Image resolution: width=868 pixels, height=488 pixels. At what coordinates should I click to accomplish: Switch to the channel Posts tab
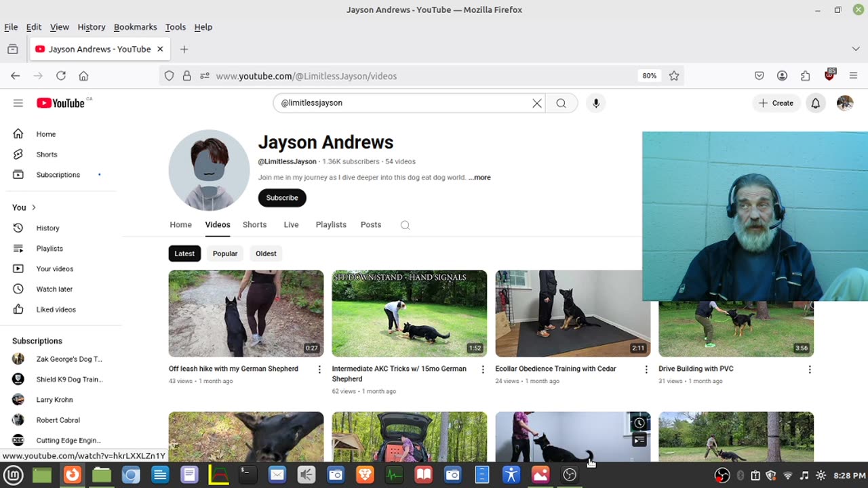click(x=371, y=225)
